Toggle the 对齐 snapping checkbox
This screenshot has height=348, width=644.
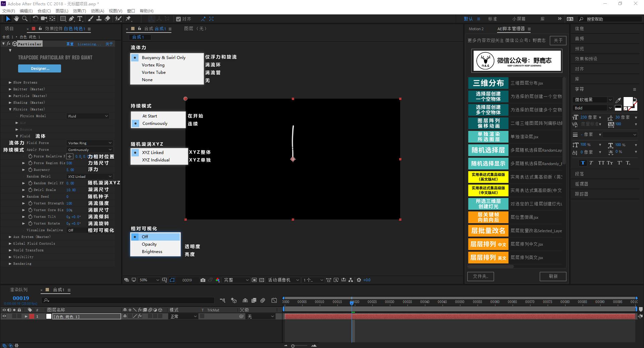(179, 19)
